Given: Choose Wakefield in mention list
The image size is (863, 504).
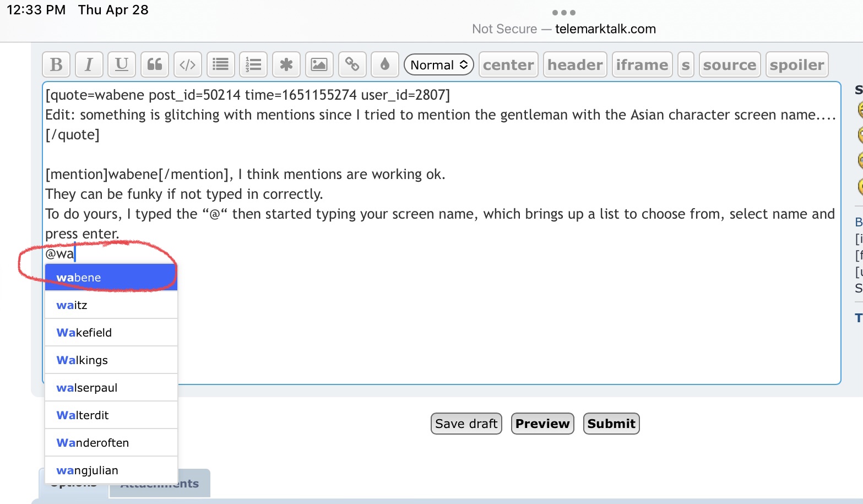Looking at the screenshot, I should tap(111, 332).
